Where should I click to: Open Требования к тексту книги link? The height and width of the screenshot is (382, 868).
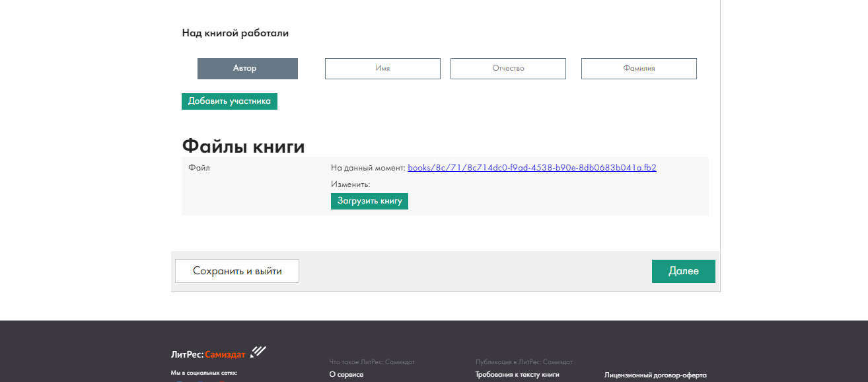click(x=517, y=375)
